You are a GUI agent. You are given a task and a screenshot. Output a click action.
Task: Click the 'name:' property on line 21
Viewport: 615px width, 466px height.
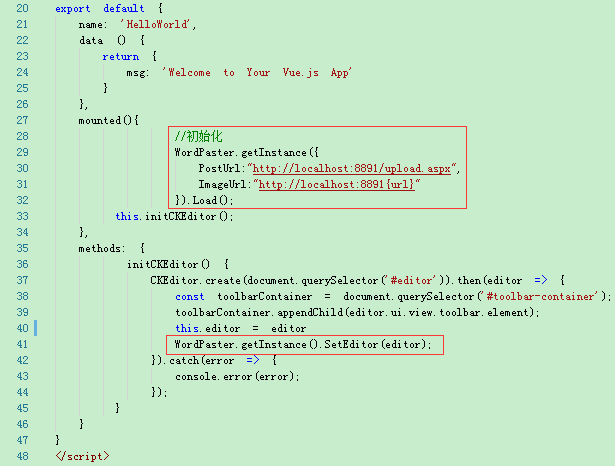pyautogui.click(x=93, y=24)
